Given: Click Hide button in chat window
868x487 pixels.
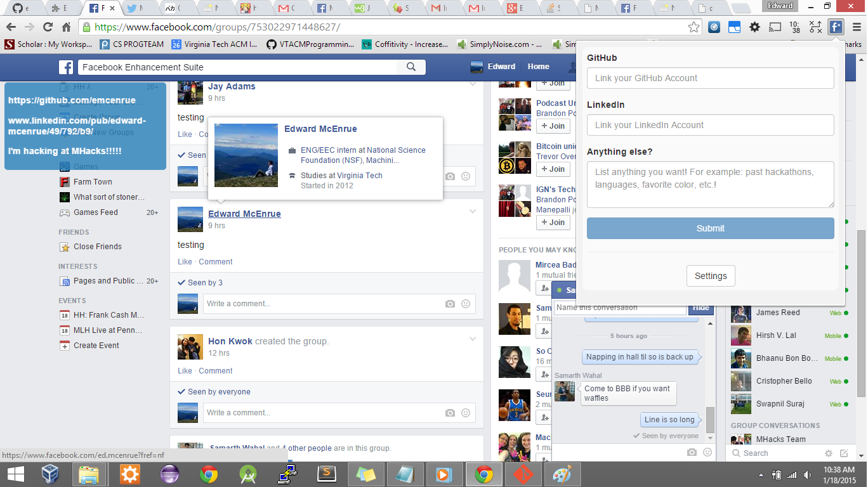Looking at the screenshot, I should [x=701, y=308].
